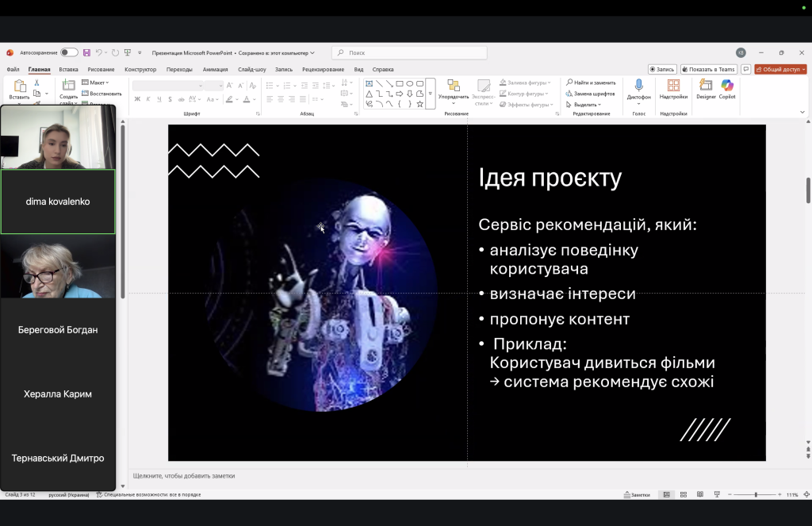This screenshot has height=526, width=812.
Task: Open reading view from the status bar
Action: tap(699, 495)
